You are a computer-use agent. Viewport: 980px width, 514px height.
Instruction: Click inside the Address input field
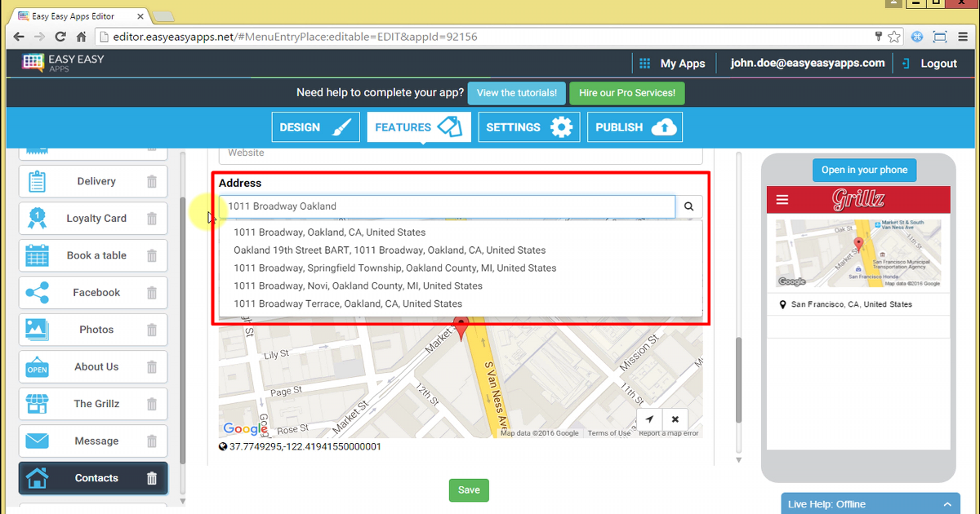(x=448, y=206)
